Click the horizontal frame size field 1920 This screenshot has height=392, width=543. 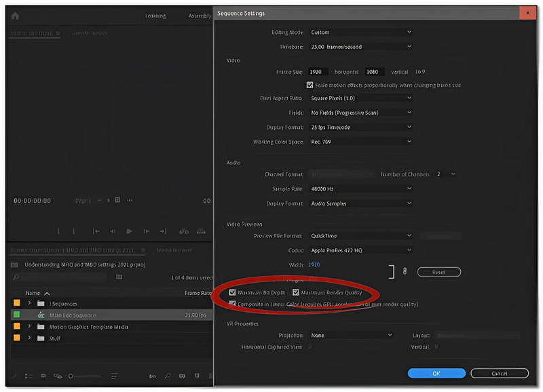tap(318, 72)
